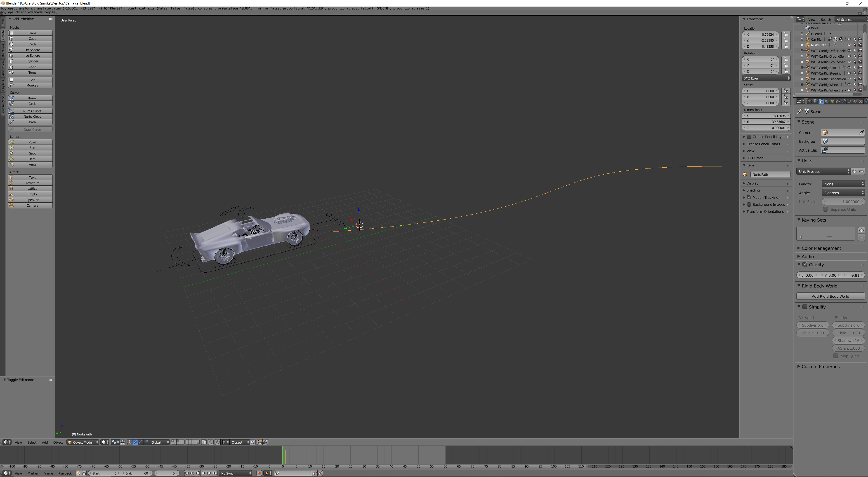Image resolution: width=868 pixels, height=477 pixels.
Task: Enable the Background Images checkbox
Action: 749,204
